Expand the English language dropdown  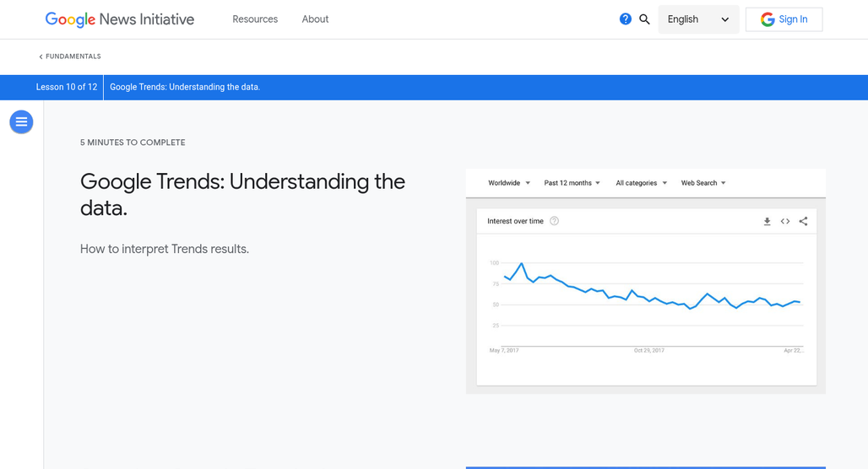(x=698, y=19)
